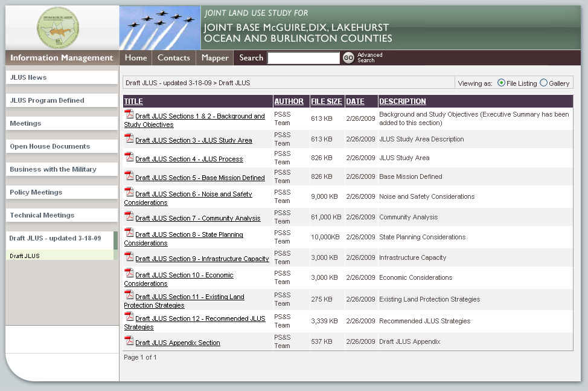588x391 pixels.
Task: Open the Mapper menu item
Action: tap(214, 58)
